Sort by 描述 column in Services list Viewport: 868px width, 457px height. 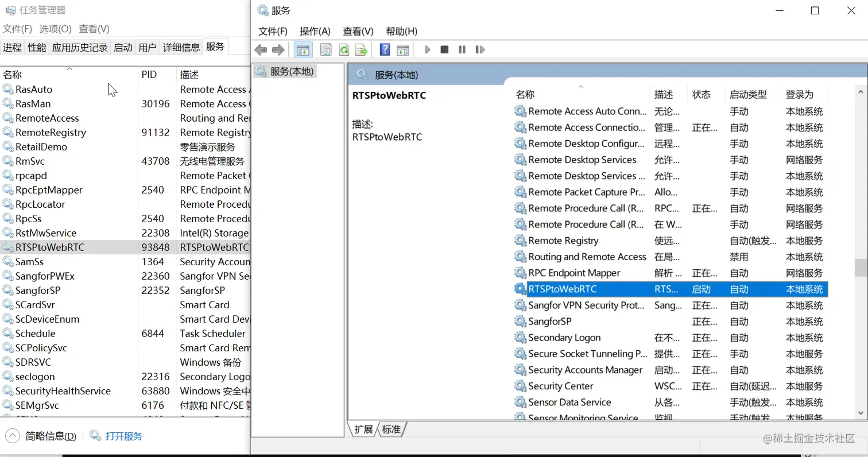click(x=668, y=95)
